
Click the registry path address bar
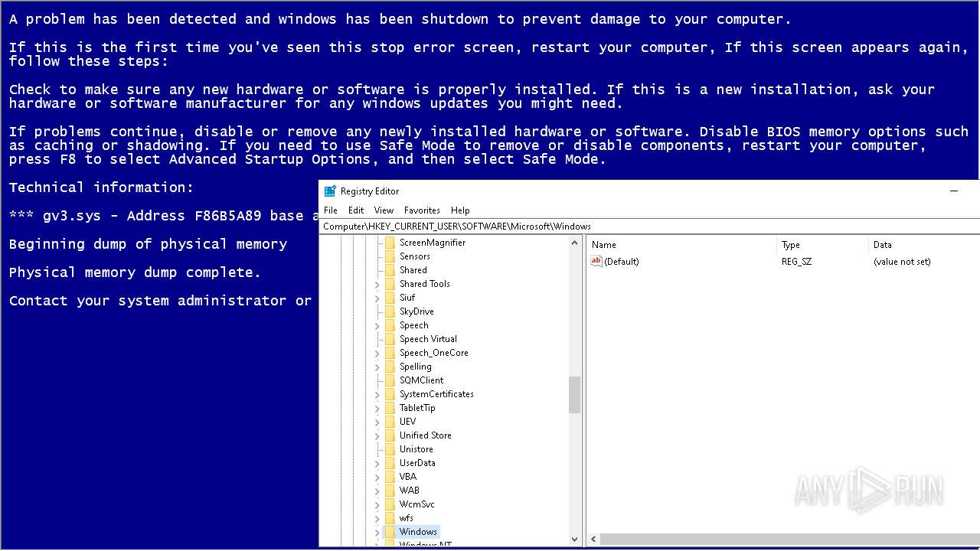tap(651, 227)
